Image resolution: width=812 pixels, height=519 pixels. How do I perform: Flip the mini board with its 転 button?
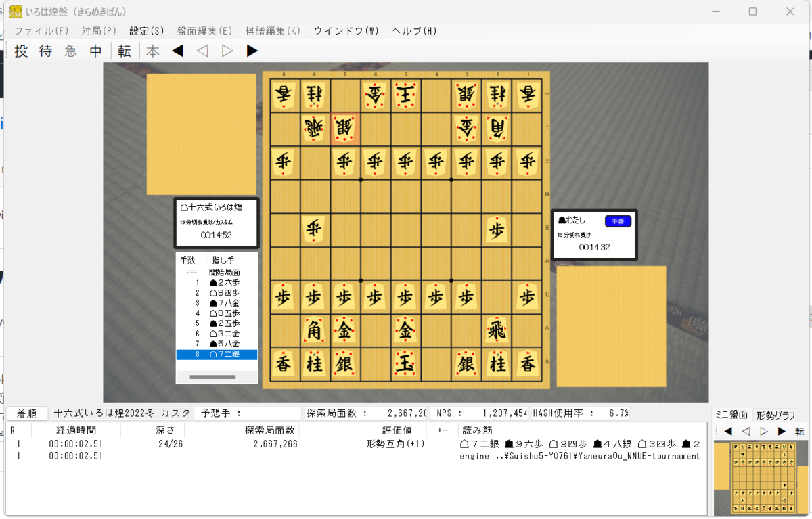pyautogui.click(x=800, y=431)
